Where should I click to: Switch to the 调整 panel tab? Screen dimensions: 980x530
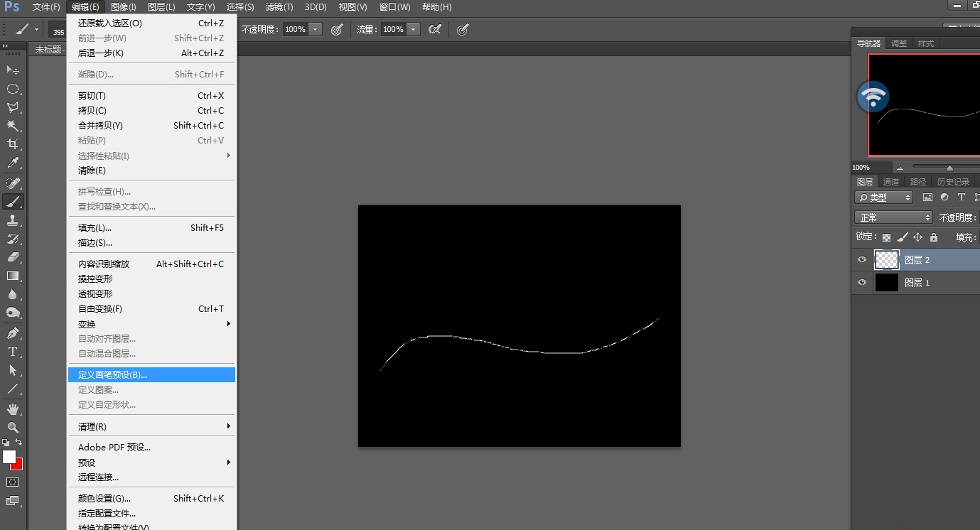tap(899, 43)
